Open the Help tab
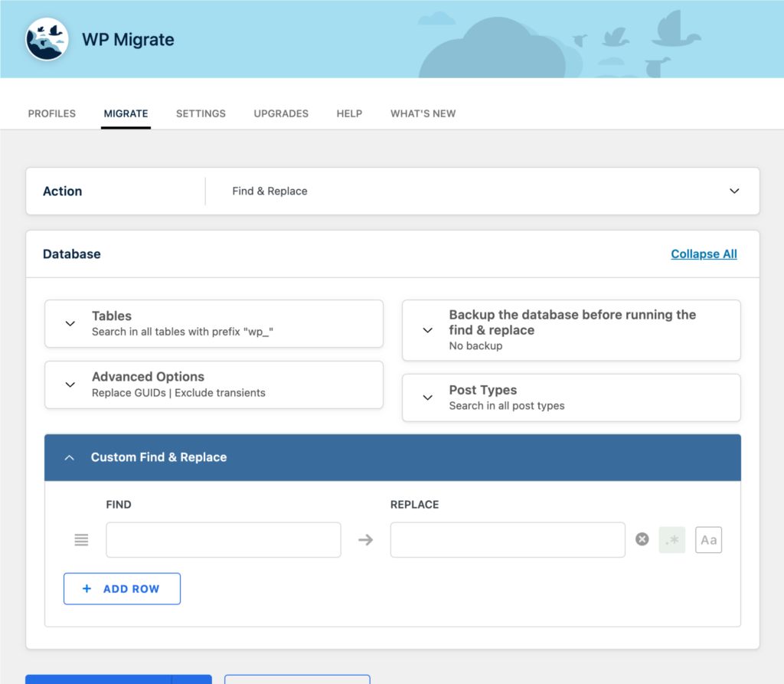784x684 pixels. (x=349, y=113)
